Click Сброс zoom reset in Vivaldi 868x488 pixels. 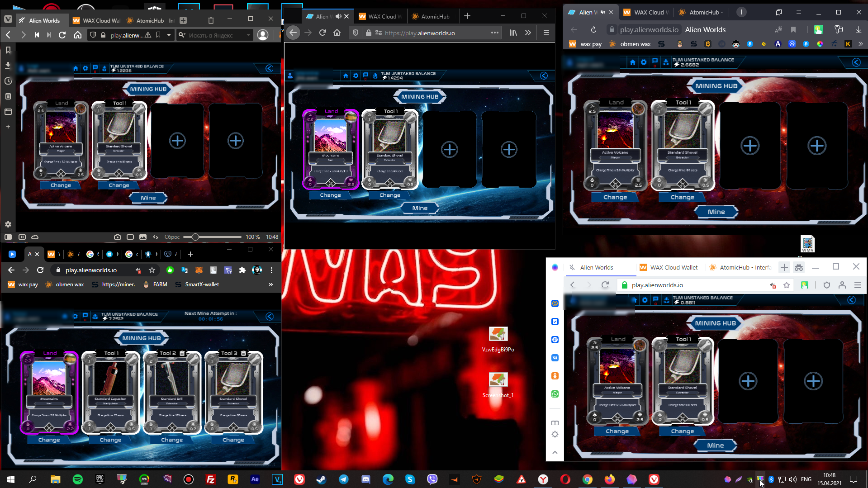tap(172, 237)
